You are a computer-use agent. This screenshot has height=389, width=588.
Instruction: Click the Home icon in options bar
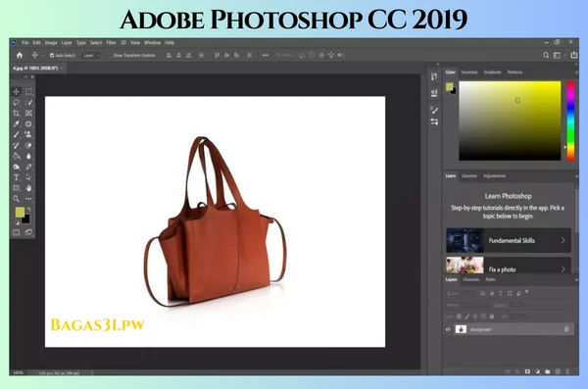pos(20,55)
